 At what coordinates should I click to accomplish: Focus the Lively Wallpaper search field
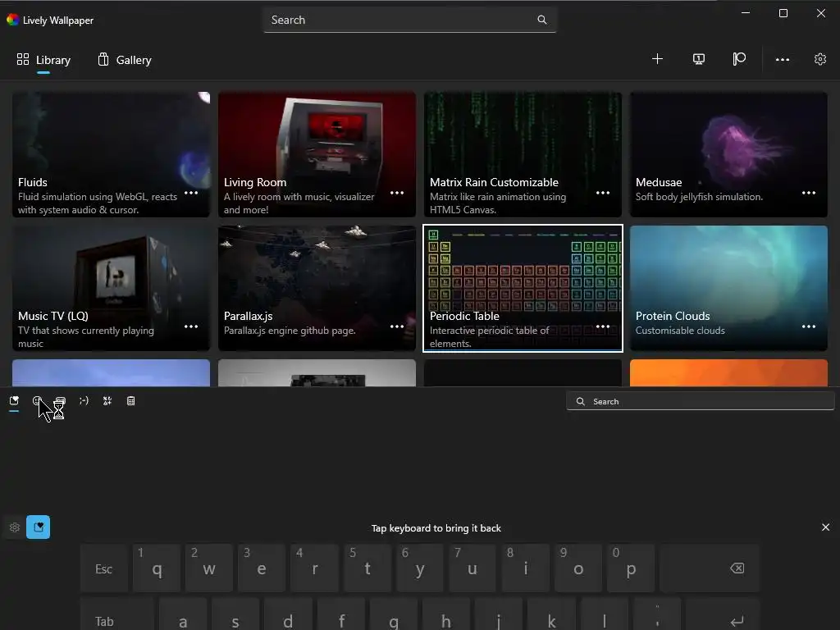pyautogui.click(x=410, y=20)
